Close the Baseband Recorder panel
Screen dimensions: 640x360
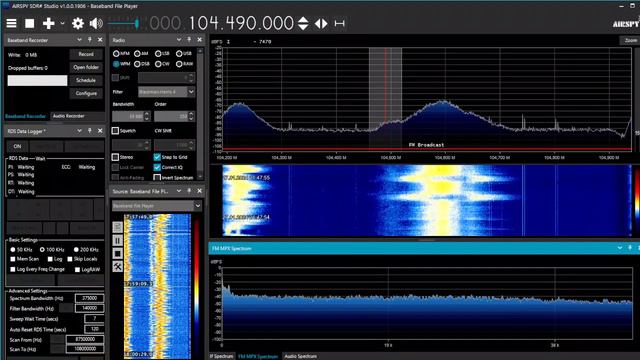pyautogui.click(x=100, y=40)
